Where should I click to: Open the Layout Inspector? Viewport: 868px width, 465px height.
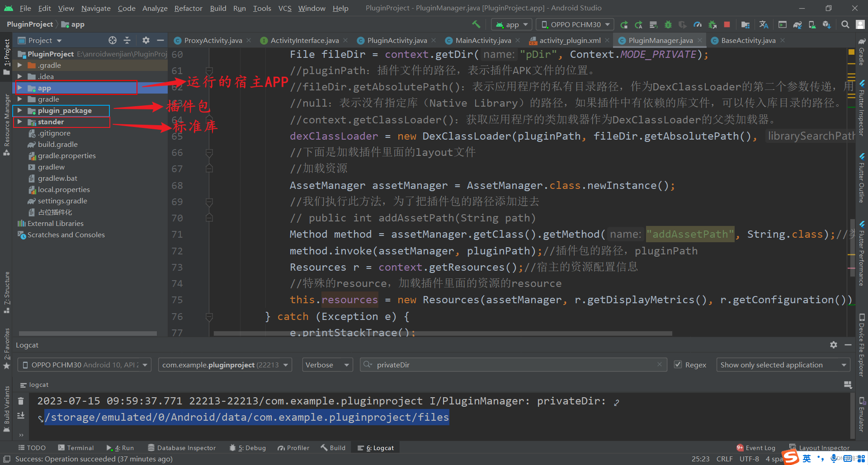(x=819, y=448)
